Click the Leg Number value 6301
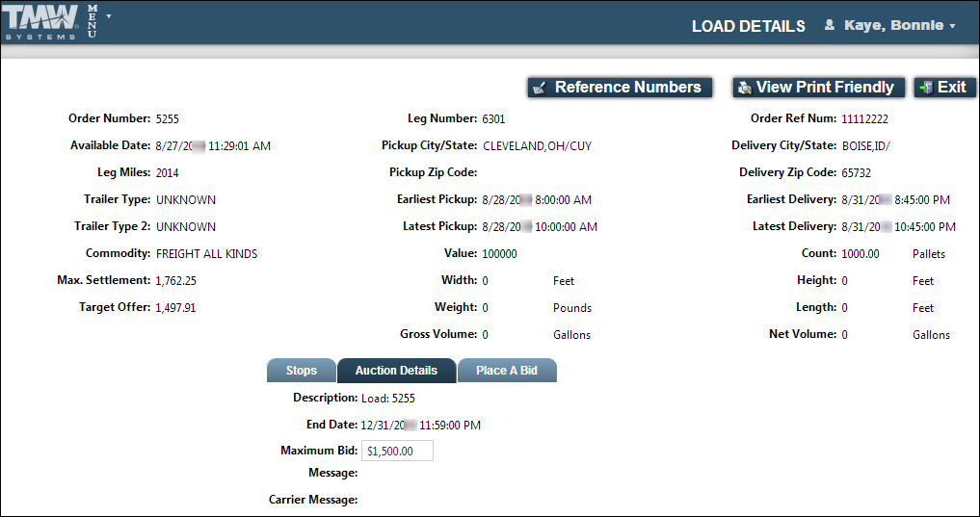980x517 pixels. coord(493,119)
